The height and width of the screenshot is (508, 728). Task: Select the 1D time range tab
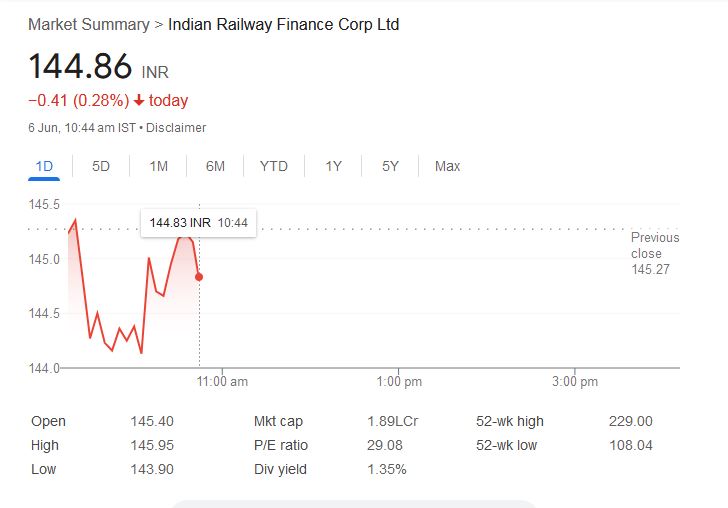44,166
